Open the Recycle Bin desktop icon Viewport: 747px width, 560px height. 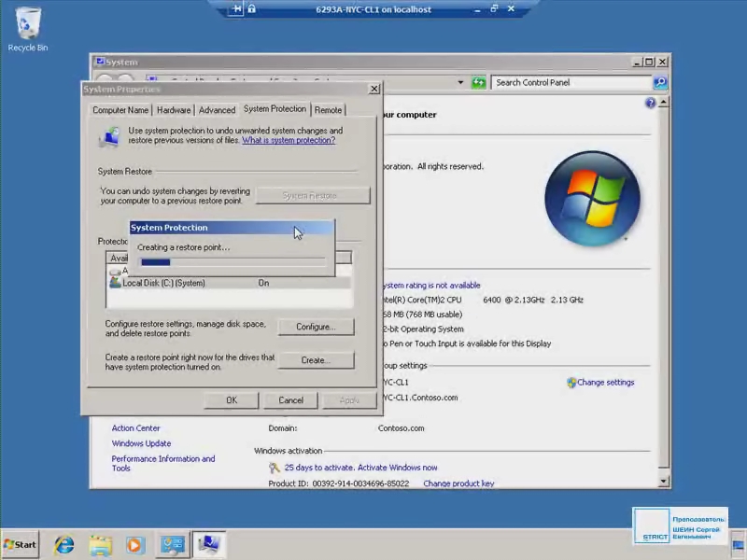click(28, 28)
